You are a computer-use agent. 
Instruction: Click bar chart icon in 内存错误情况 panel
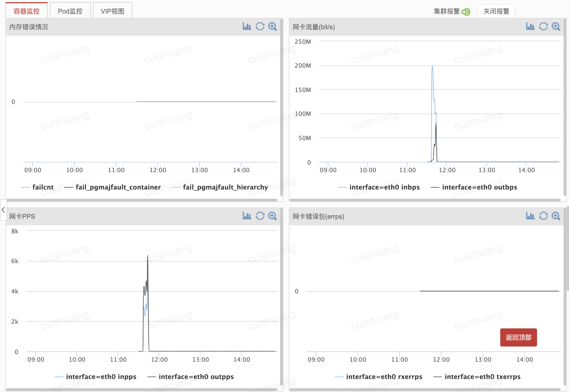pyautogui.click(x=247, y=27)
